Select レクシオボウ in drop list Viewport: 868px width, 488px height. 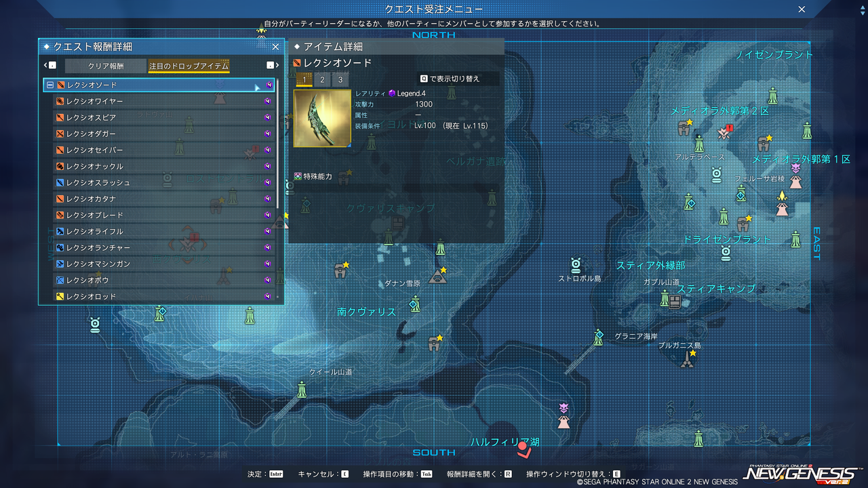click(164, 281)
